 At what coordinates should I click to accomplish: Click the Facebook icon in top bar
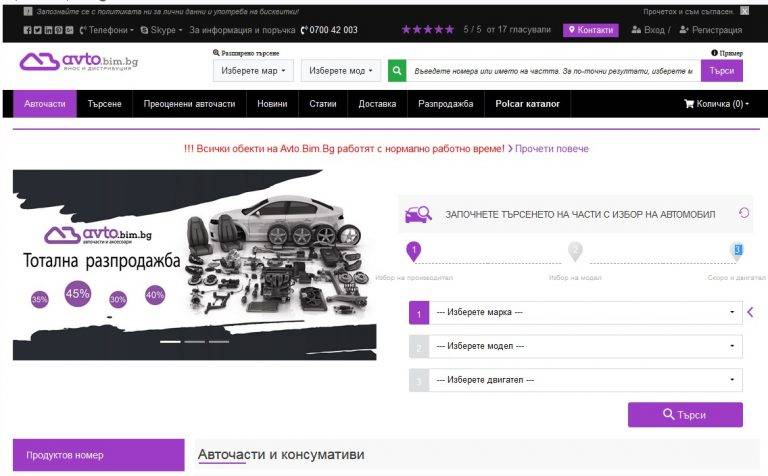[27, 30]
